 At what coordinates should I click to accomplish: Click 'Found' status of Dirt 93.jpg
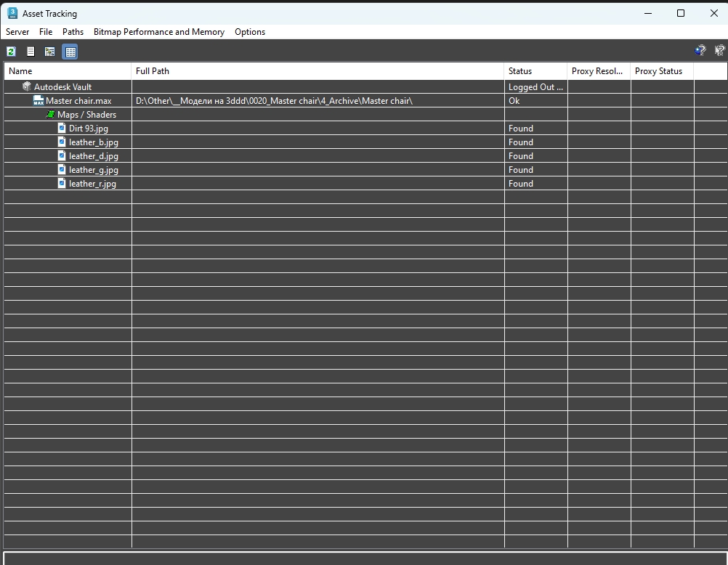[535, 128]
